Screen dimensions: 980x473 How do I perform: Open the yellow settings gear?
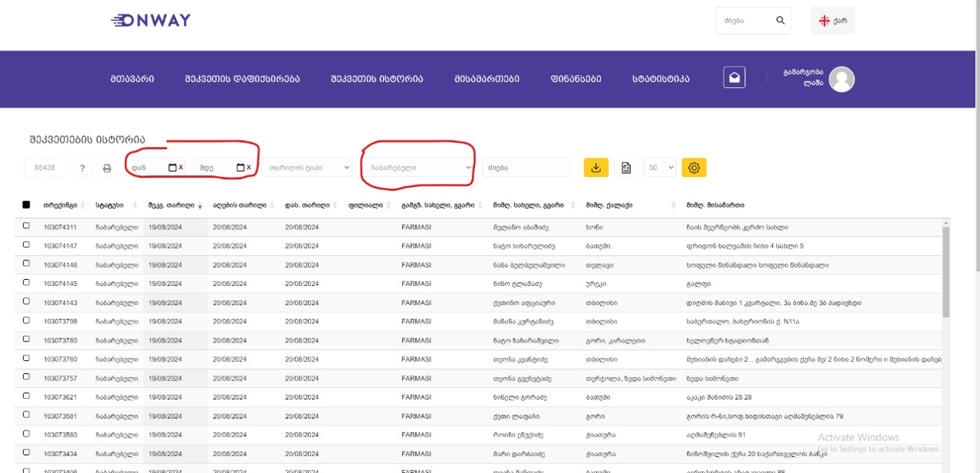[x=693, y=168]
